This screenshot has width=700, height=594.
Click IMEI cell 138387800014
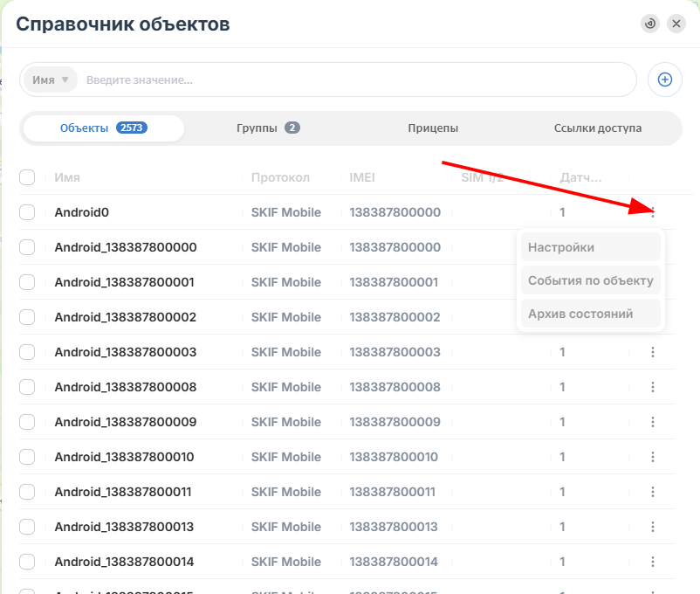pos(394,562)
